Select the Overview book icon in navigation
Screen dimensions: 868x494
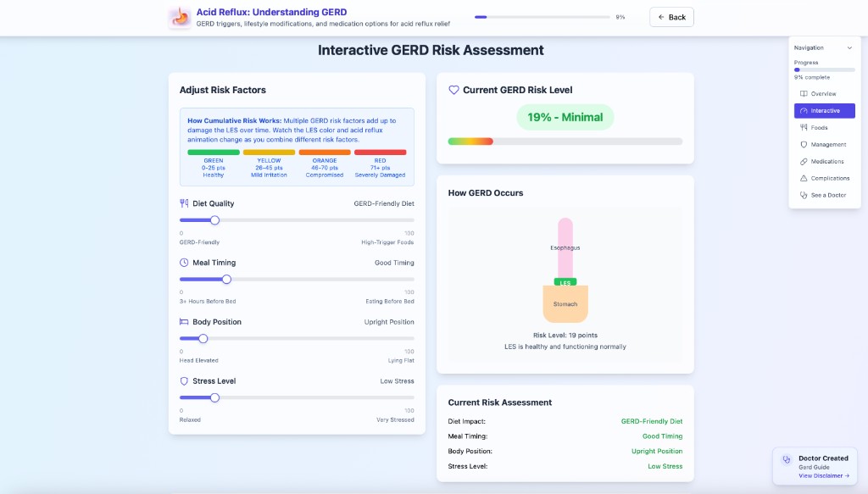[803, 93]
